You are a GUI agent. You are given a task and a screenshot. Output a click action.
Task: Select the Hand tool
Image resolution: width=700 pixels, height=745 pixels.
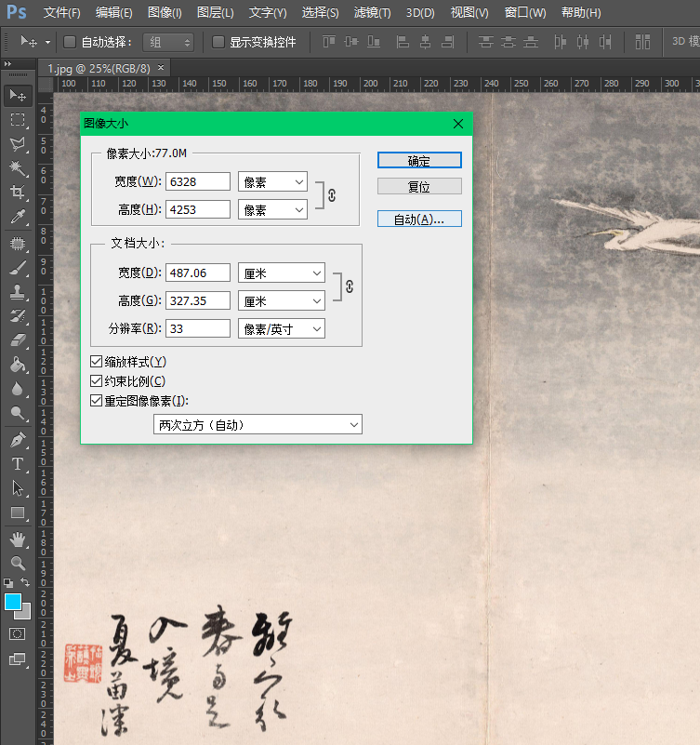18,539
